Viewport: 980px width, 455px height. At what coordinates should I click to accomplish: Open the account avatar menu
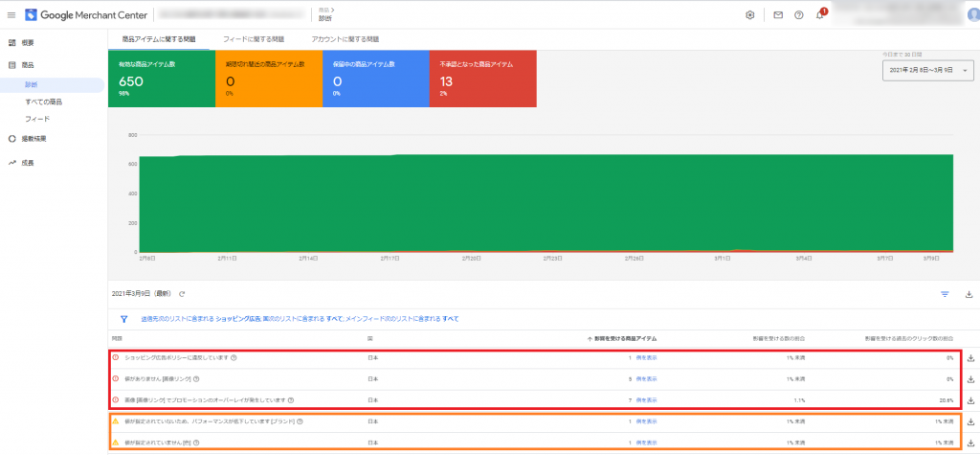click(973, 15)
